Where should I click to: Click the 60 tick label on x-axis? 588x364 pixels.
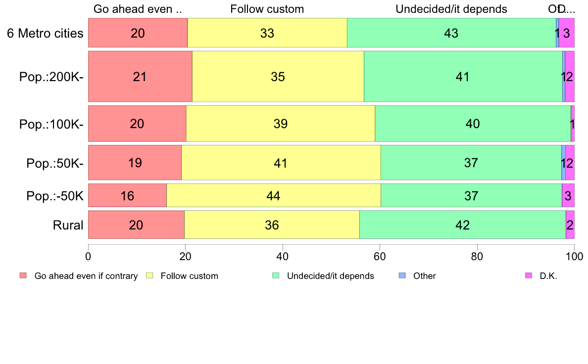380,256
